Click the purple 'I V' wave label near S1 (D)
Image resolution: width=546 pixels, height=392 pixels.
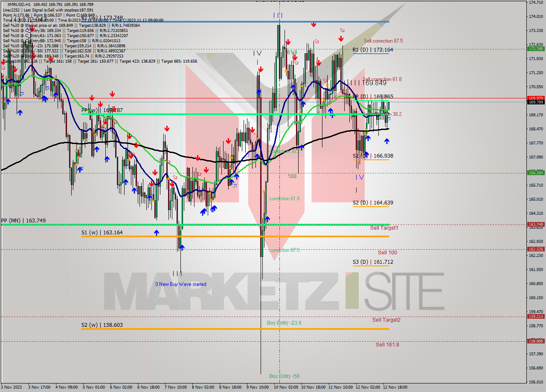click(360, 177)
